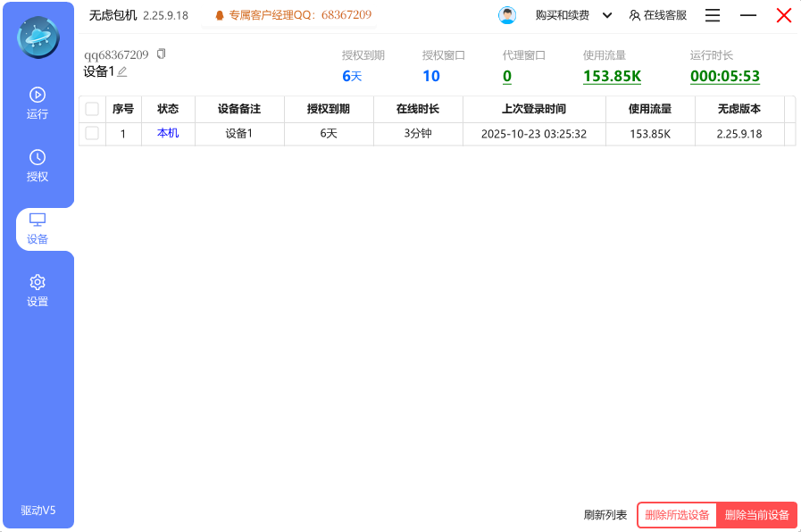
Task: Select all devices with the header checkbox
Action: 92,108
